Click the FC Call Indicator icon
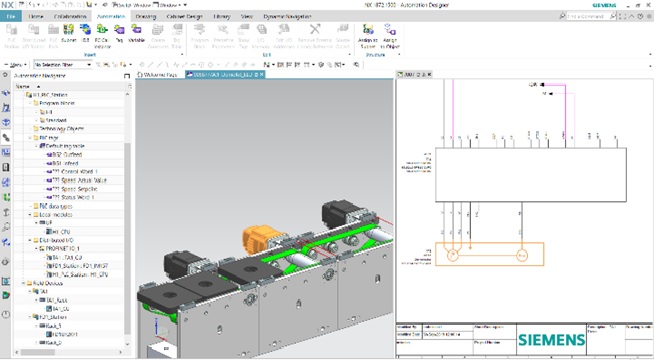Viewport: 654px width, 360px height. coord(102,30)
